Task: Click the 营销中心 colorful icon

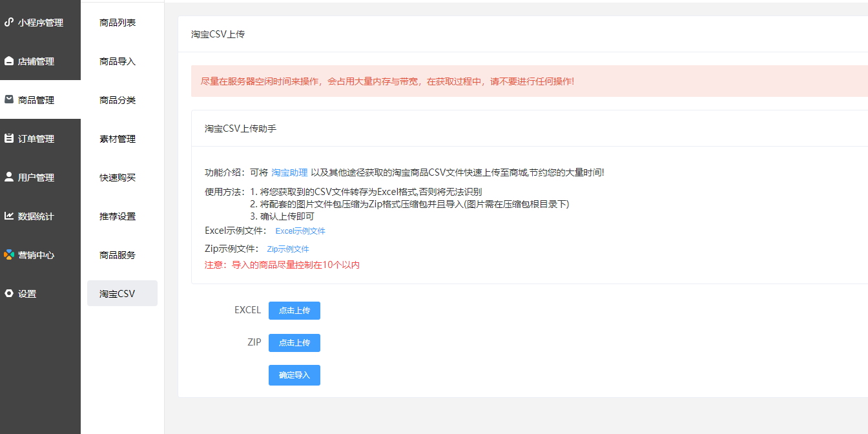Action: [x=9, y=254]
